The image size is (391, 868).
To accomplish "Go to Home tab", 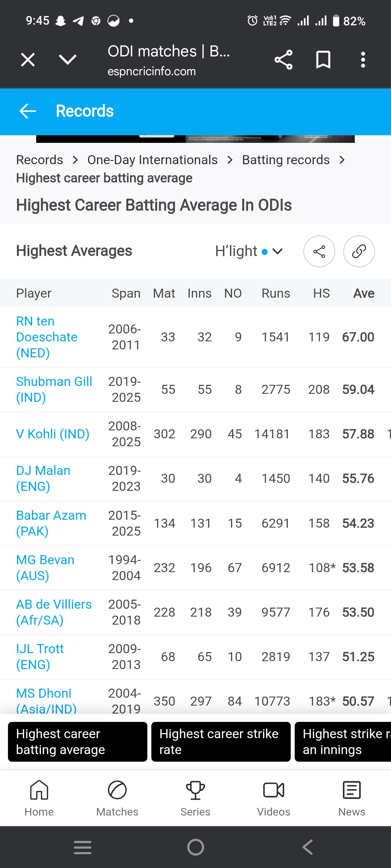I will [x=39, y=798].
